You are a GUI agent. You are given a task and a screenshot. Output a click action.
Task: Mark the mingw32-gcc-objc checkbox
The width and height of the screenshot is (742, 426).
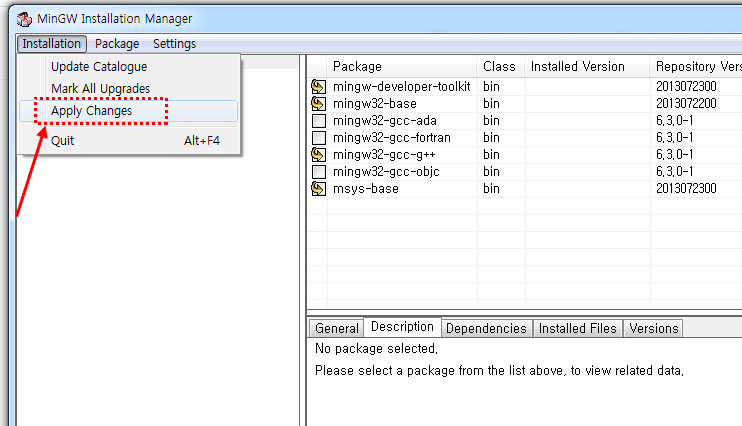319,172
